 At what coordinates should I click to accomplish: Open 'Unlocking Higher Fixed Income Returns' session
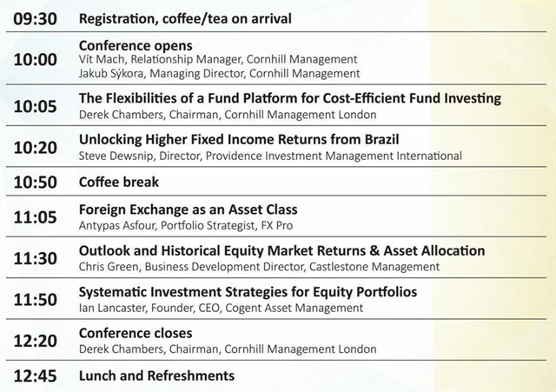click(x=239, y=139)
